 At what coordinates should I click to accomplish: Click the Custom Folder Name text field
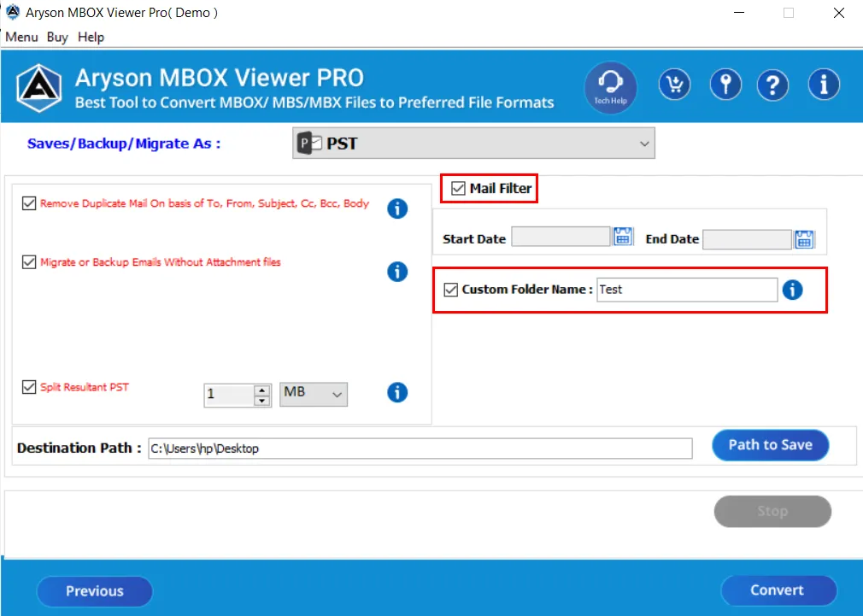point(687,290)
